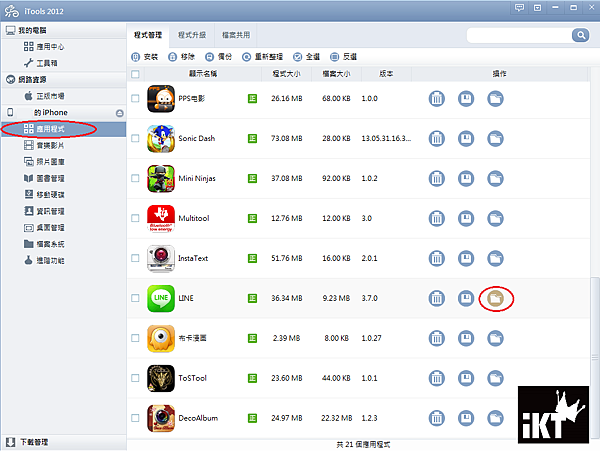Open 下載管理 download manager
Image resolution: width=600 pixels, height=457 pixels.
point(64,442)
